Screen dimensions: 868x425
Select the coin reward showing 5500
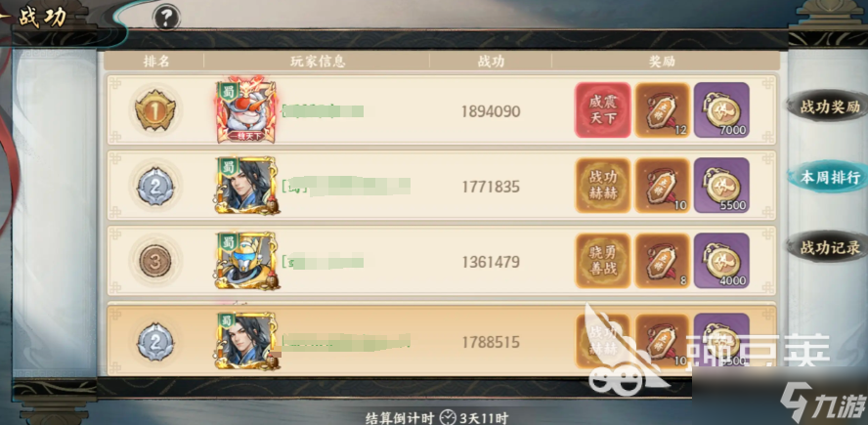[x=721, y=186]
